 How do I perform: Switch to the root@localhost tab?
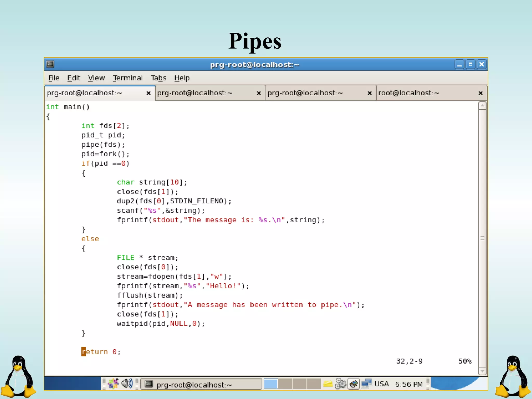pos(432,93)
